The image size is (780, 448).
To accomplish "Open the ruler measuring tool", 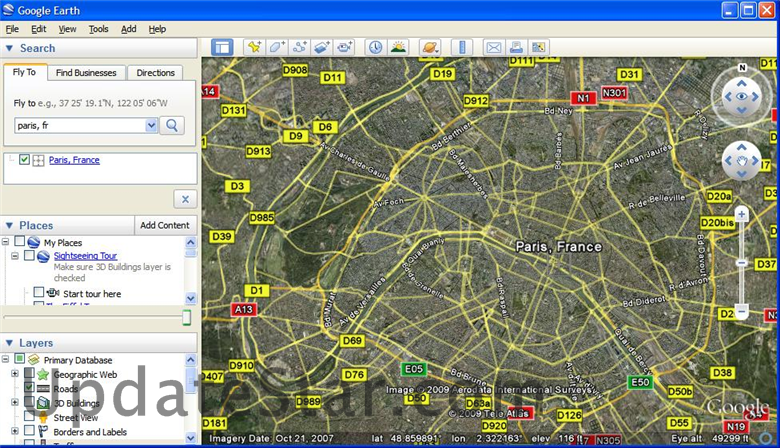I will point(462,47).
